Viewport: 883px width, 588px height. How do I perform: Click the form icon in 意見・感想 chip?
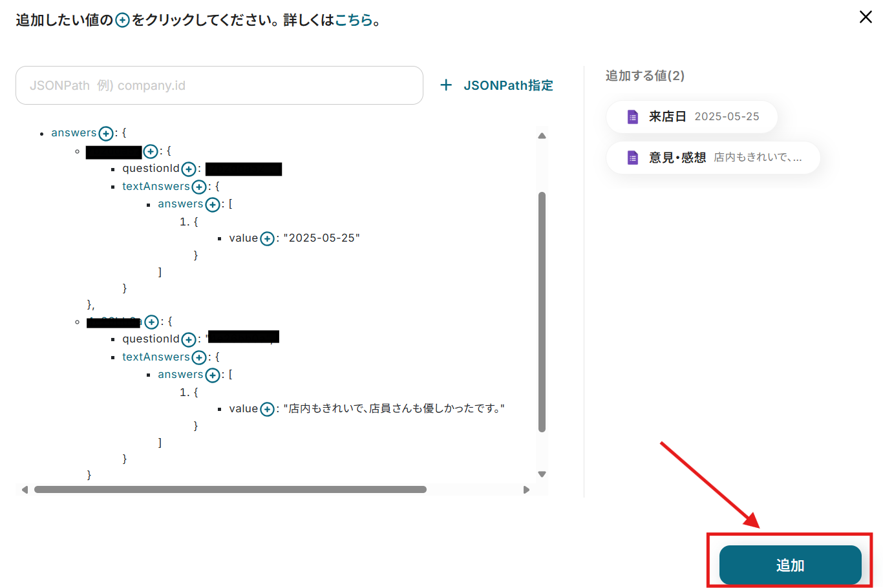(633, 158)
